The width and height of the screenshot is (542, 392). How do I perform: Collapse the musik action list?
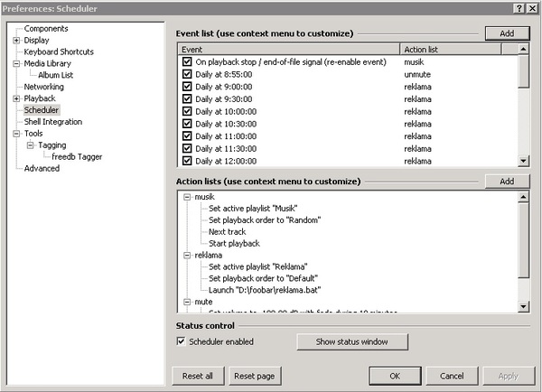click(x=187, y=197)
